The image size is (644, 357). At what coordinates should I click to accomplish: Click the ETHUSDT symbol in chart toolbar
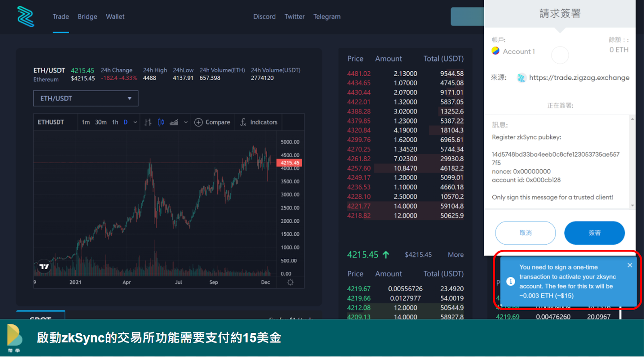(51, 122)
